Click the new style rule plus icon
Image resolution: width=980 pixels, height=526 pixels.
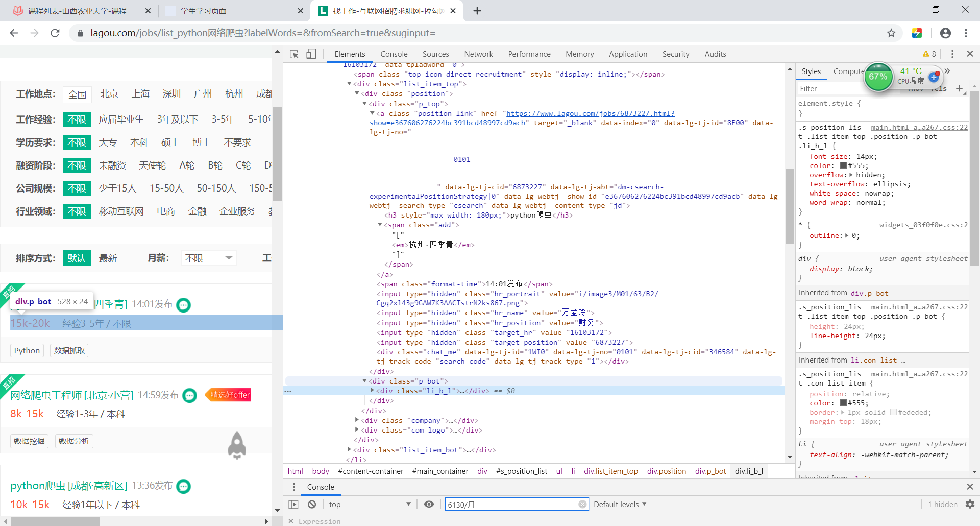pos(959,88)
